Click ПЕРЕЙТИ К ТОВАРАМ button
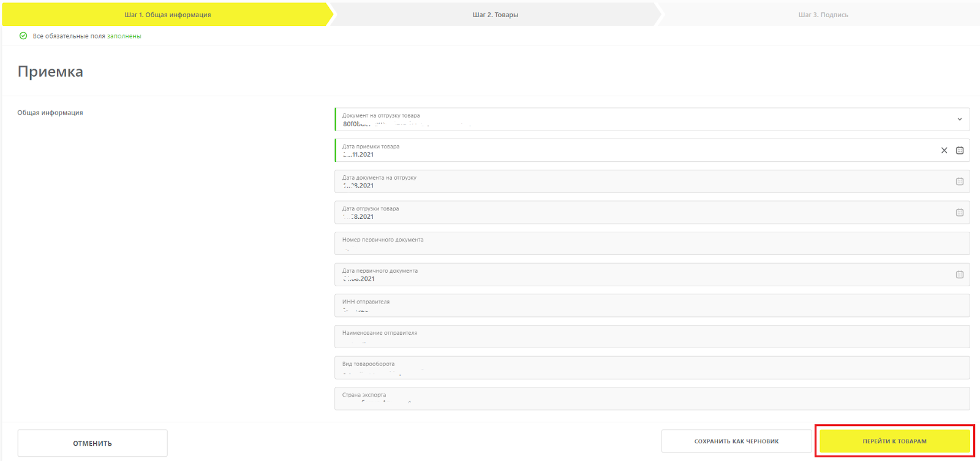Viewport: 980px width, 461px height. [895, 441]
